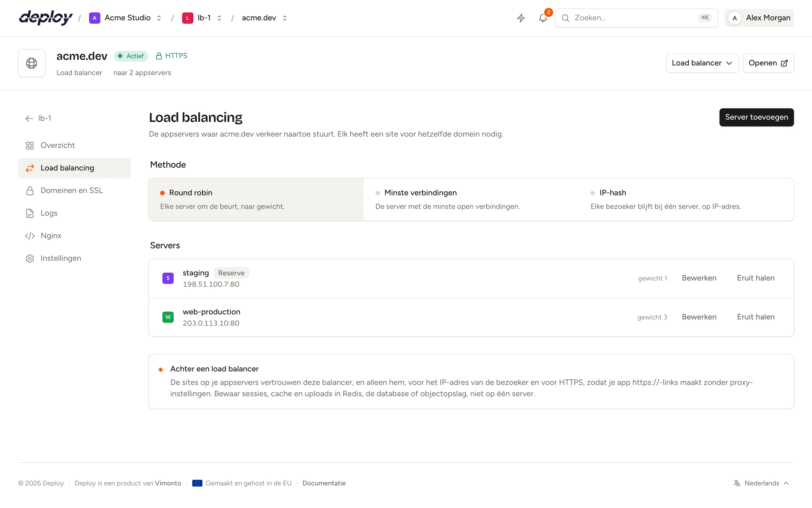The height and width of the screenshot is (508, 812).
Task: Open notifications bell with badge
Action: [x=543, y=18]
